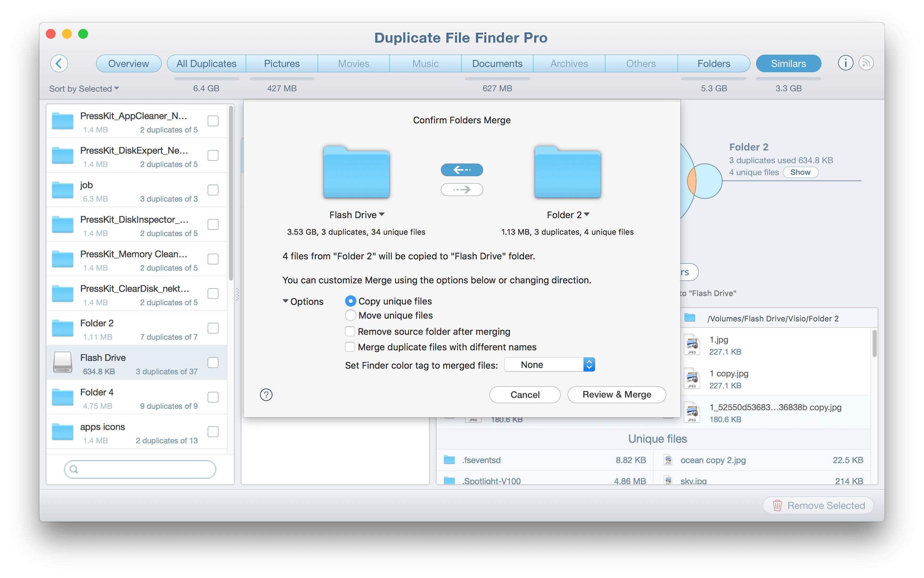The image size is (924, 578).
Task: Click the sidebar search input field
Action: click(140, 469)
